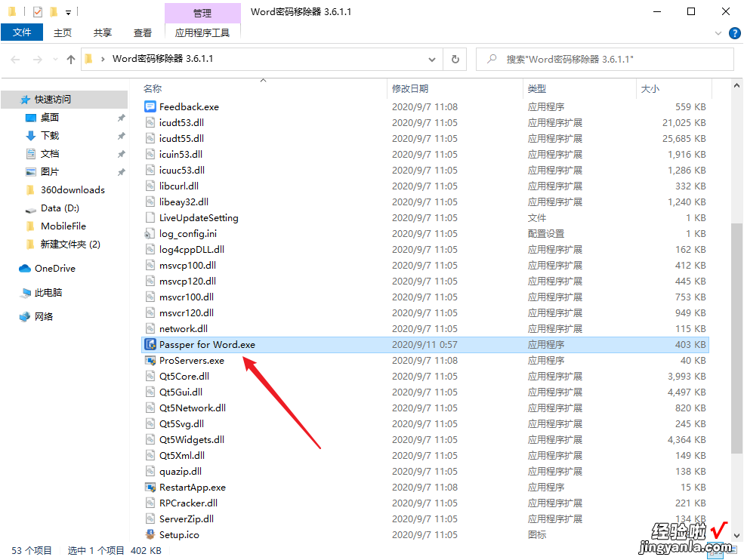Click the ProServers.exe file icon

[x=150, y=360]
